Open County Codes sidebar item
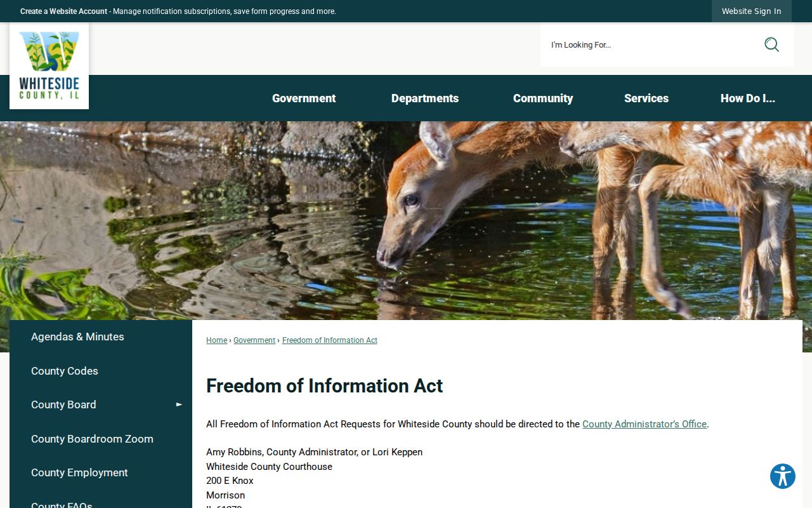 pyautogui.click(x=101, y=371)
